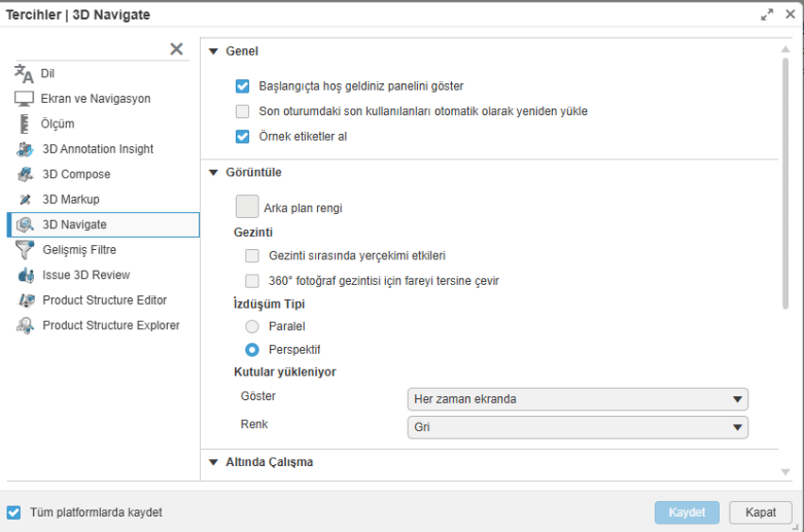Click the scrollbar down arrow

[785, 472]
